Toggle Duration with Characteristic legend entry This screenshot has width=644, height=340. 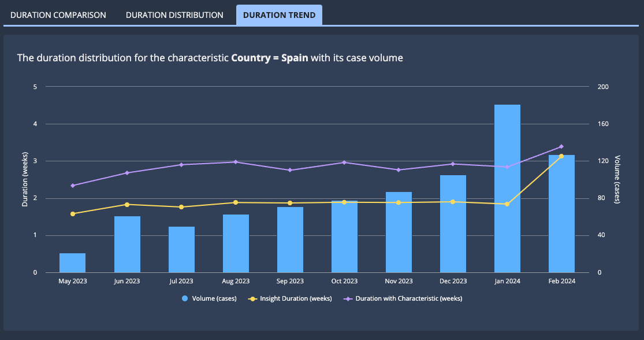pyautogui.click(x=403, y=298)
